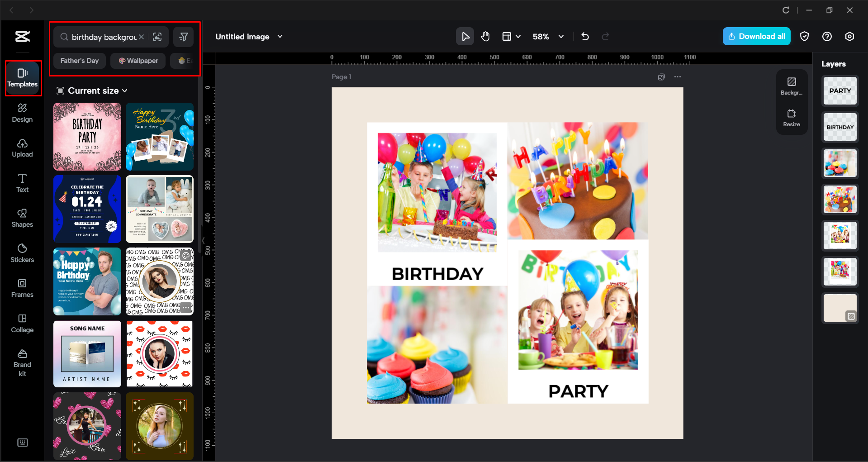The image size is (868, 462).
Task: Click the undo arrow icon
Action: point(585,37)
